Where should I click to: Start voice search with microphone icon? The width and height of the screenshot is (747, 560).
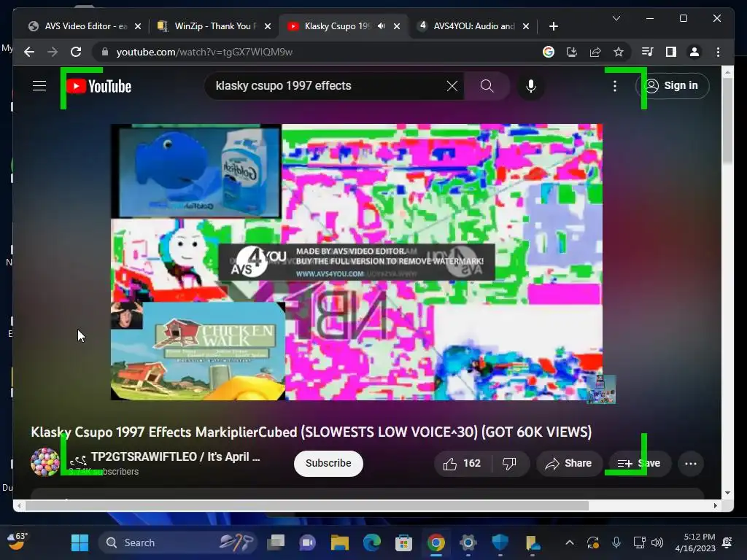(531, 86)
